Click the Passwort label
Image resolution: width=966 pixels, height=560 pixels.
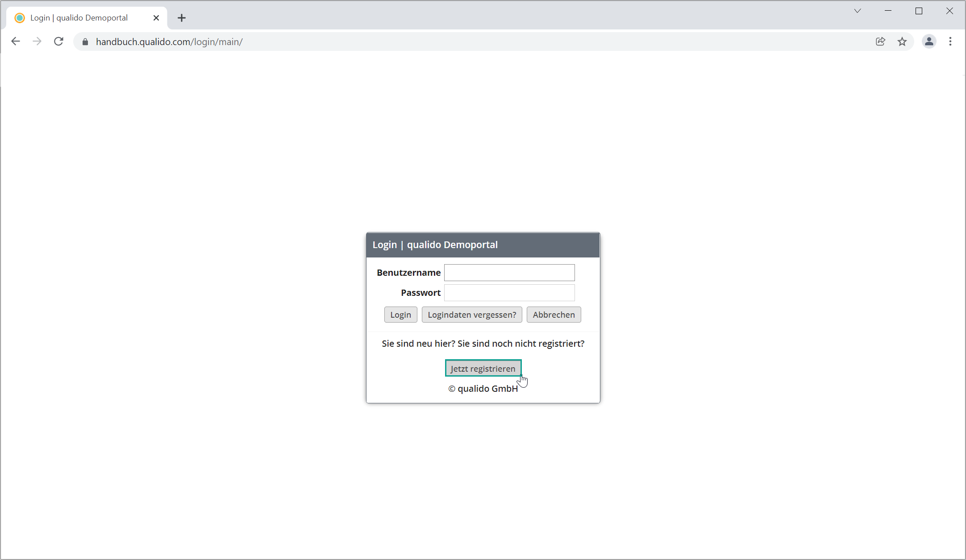click(x=421, y=293)
